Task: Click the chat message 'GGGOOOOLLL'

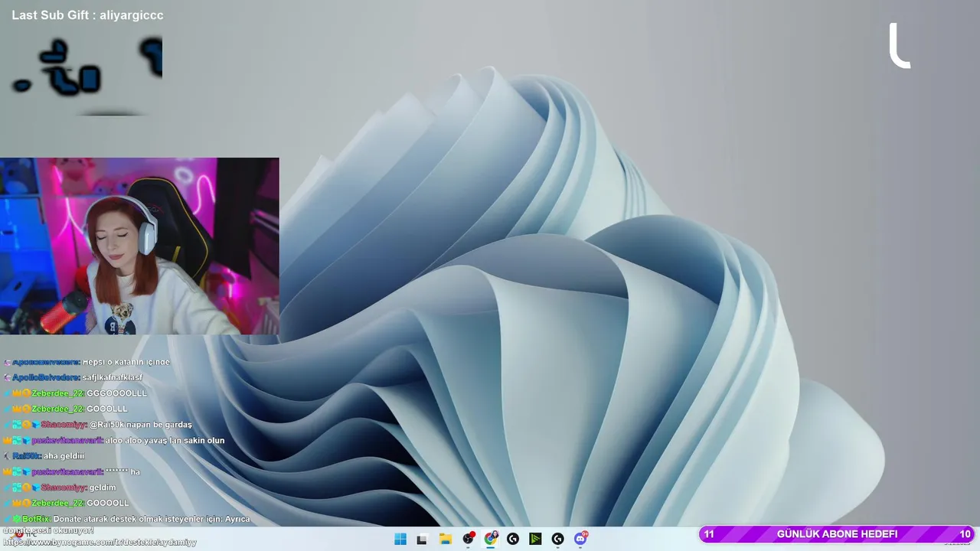Action: point(116,393)
